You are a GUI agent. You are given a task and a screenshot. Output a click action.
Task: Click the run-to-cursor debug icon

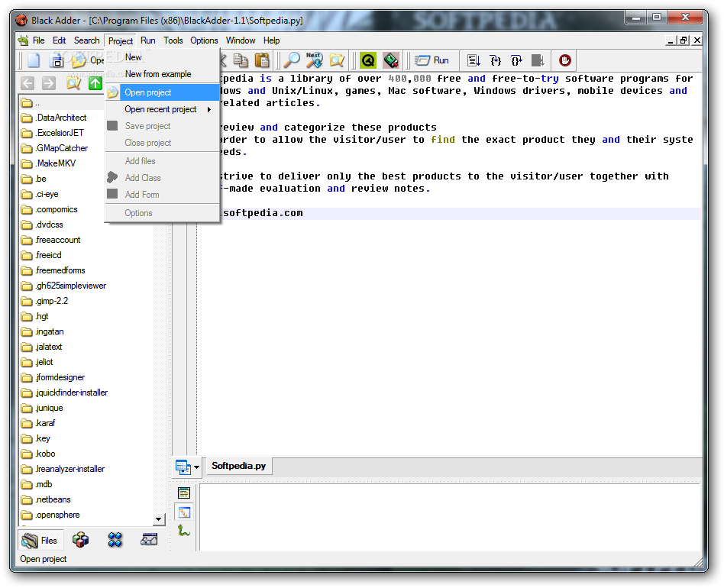coord(538,60)
